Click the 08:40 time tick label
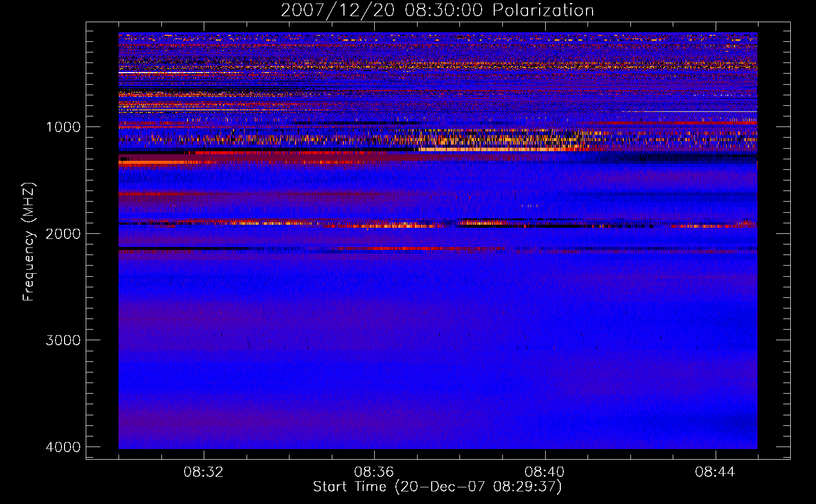 (545, 472)
